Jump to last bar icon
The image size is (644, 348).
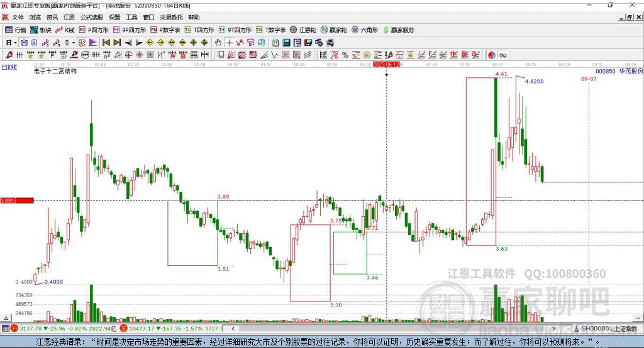117,43
